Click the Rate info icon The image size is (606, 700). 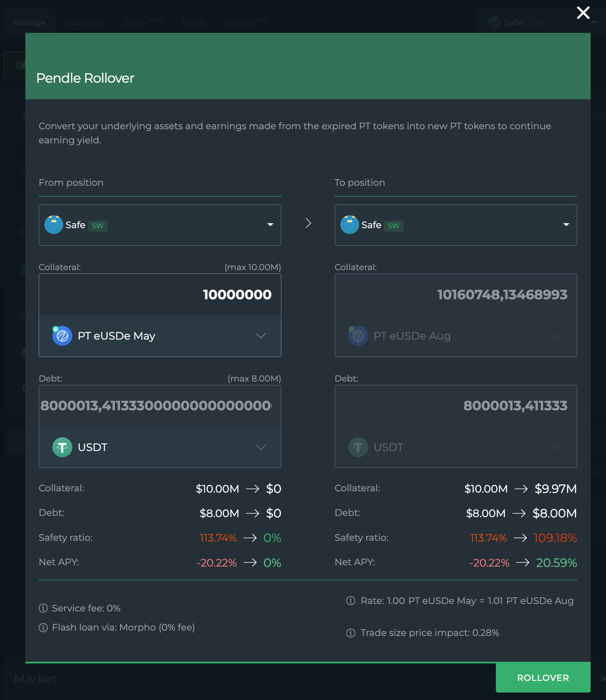(x=351, y=601)
